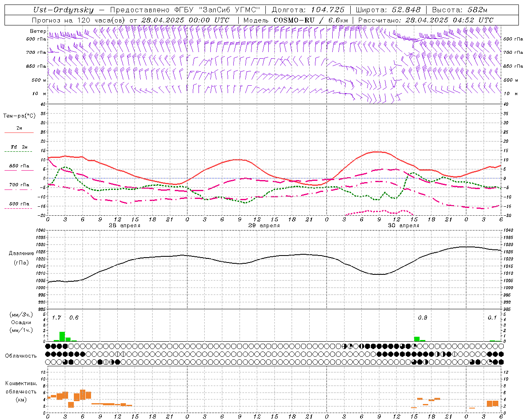Select the 1.7 precipitation amount value
The image size is (525, 420).
coord(57,317)
